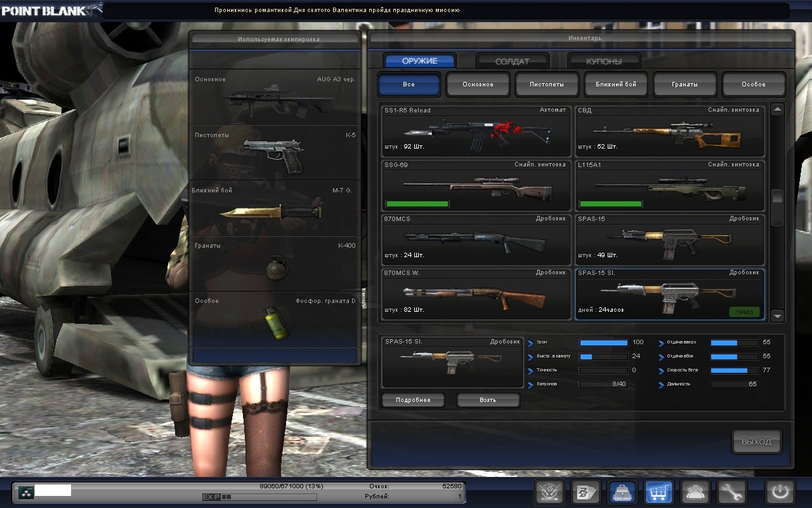Select the SSG-69 sniper rifle item

pyautogui.click(x=476, y=185)
